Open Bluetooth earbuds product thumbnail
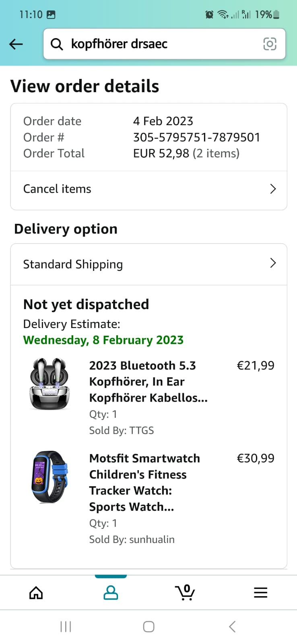Screen dimensions: 297x644 coord(49,384)
